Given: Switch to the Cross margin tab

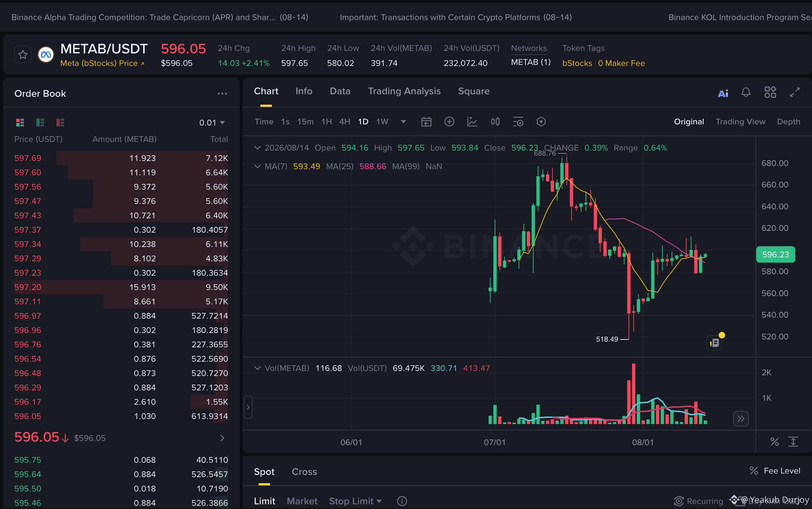Looking at the screenshot, I should (304, 472).
